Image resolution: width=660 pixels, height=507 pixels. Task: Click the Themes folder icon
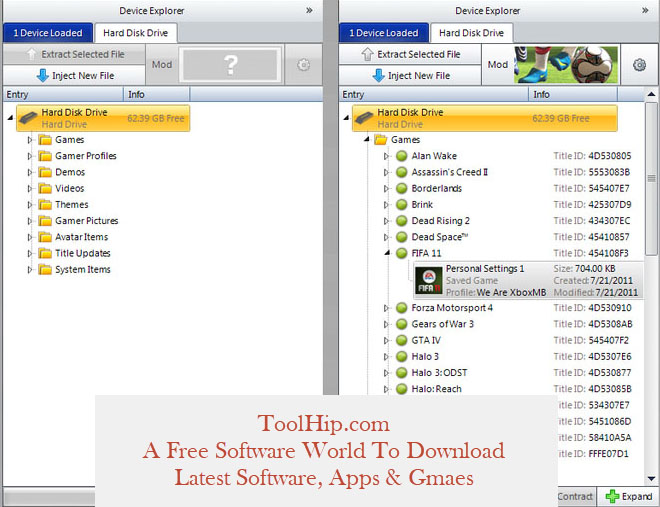pyautogui.click(x=45, y=204)
